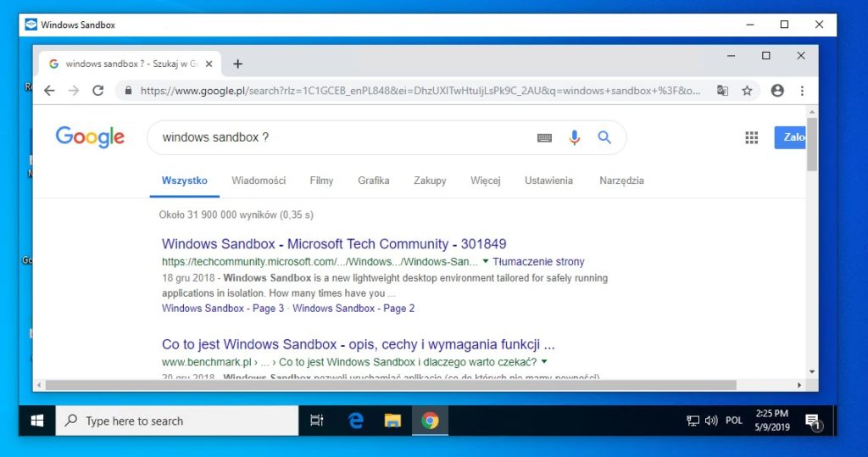
Task: Focus the Chrome address bar URL
Action: (420, 91)
